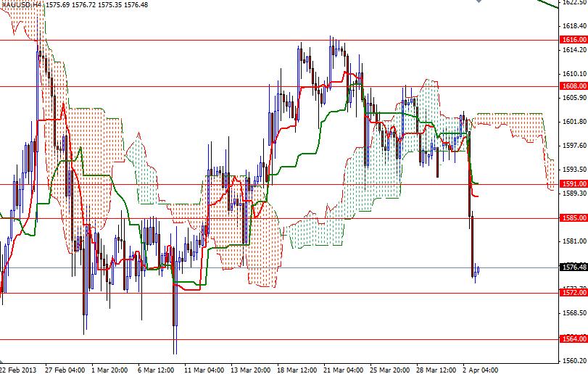Select the 18 Mar 12:00 time label
The width and height of the screenshot is (588, 374).
[x=297, y=369]
